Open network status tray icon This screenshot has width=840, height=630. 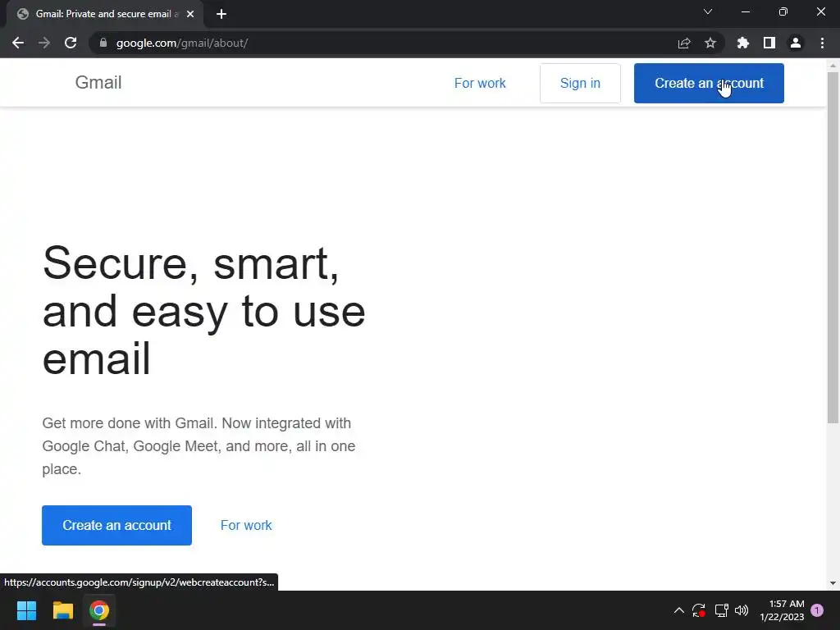[721, 610]
